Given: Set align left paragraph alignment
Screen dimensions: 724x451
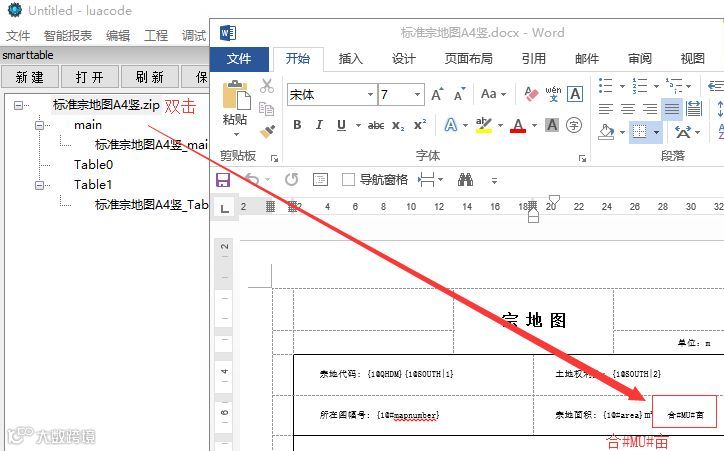Looking at the screenshot, I should coord(606,109).
